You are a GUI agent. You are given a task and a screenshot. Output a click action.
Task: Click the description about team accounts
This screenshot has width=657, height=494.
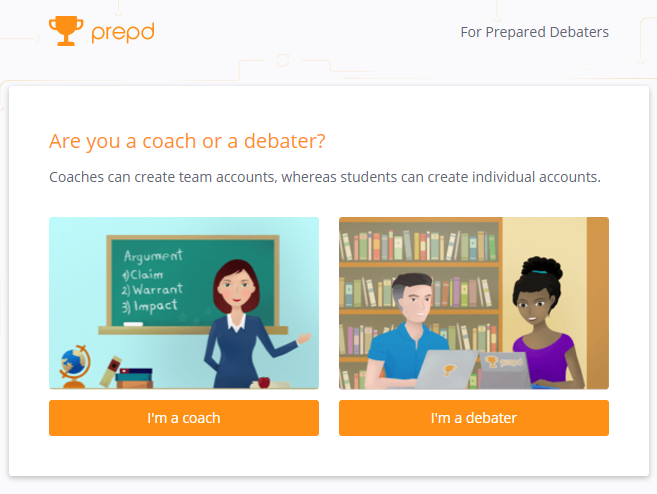click(325, 177)
